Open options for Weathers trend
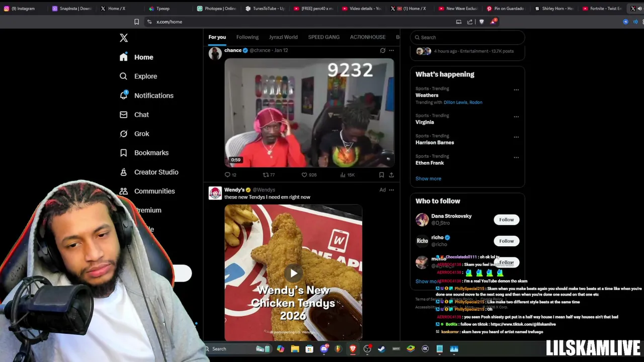The image size is (644, 362). point(516,90)
